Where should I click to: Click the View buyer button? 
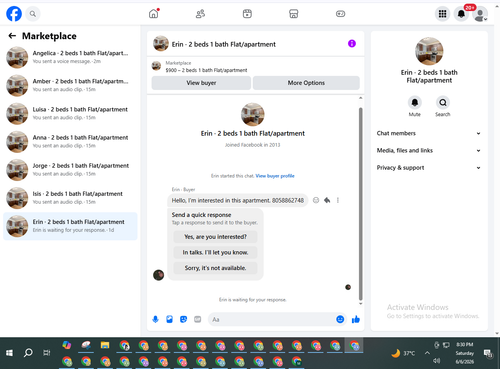pyautogui.click(x=201, y=83)
